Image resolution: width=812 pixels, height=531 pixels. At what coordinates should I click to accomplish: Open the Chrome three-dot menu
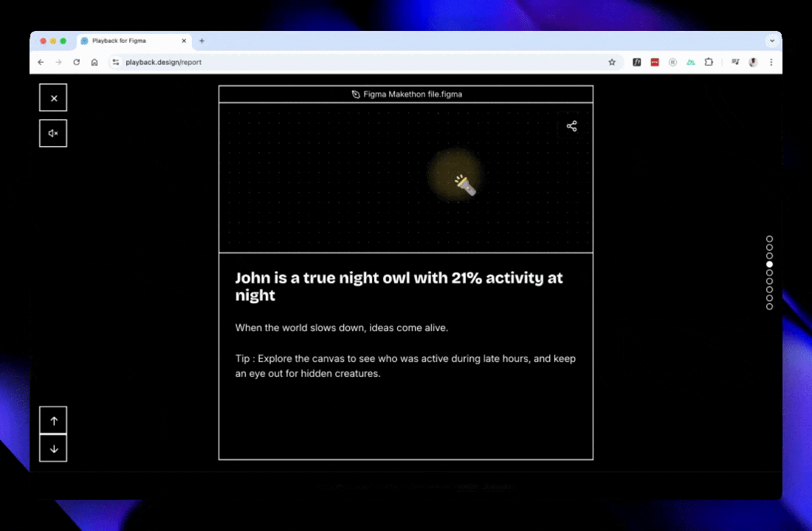tap(771, 62)
